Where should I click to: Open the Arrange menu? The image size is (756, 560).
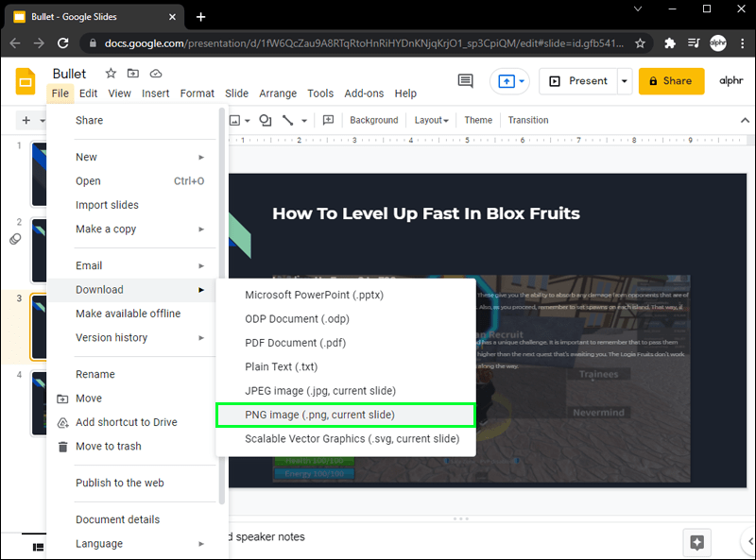[x=278, y=93]
